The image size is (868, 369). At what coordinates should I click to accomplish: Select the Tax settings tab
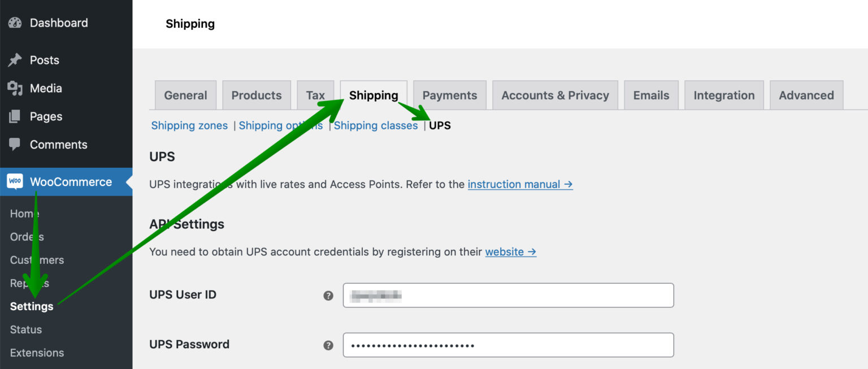pyautogui.click(x=315, y=95)
